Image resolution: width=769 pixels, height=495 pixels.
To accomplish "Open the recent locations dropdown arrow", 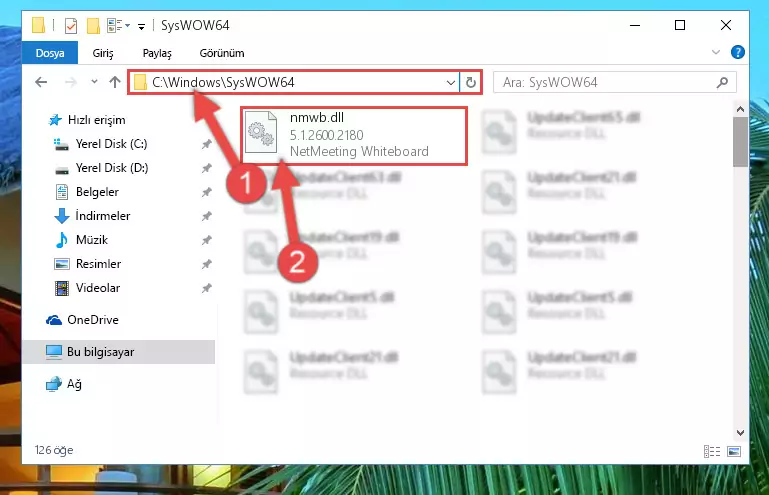I will point(94,82).
